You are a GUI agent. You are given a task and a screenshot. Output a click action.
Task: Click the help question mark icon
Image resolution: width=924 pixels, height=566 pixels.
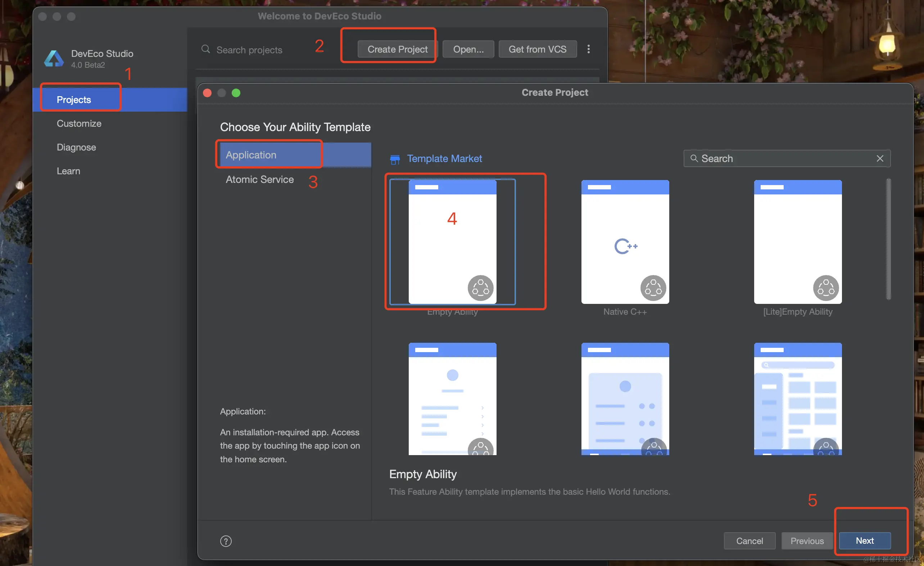pos(226,541)
